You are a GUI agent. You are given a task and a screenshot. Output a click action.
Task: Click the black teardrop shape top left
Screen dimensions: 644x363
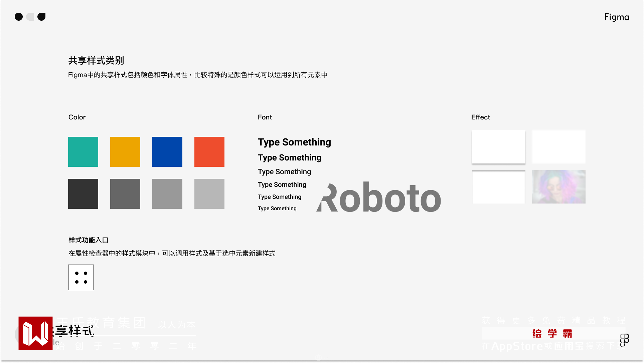tap(41, 17)
